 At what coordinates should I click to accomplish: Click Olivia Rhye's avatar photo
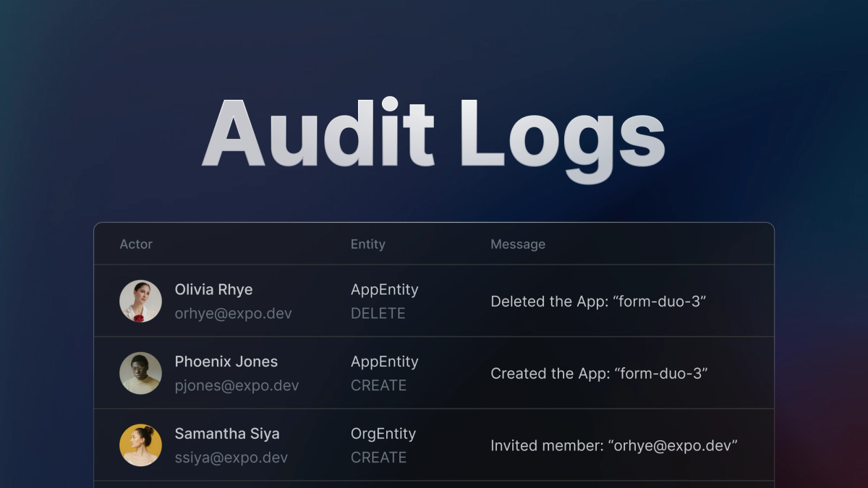pyautogui.click(x=140, y=301)
